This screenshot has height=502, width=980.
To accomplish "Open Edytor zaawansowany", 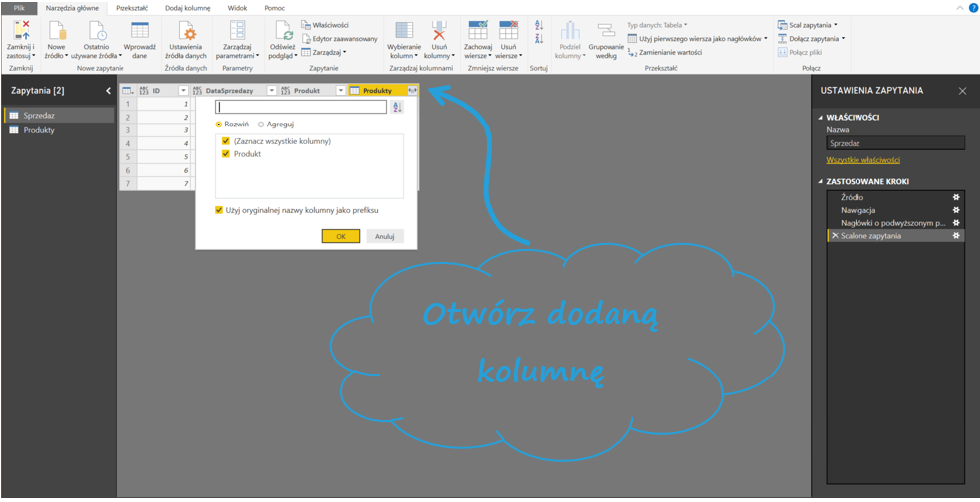I will [339, 38].
